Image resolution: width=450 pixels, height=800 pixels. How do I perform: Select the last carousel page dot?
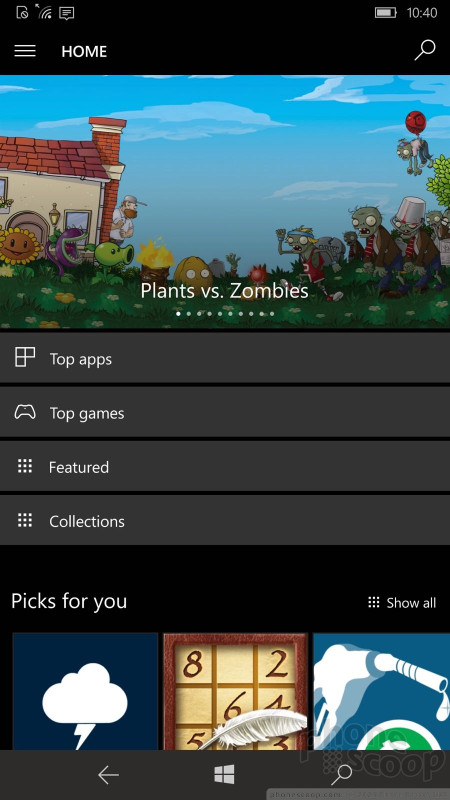(272, 314)
